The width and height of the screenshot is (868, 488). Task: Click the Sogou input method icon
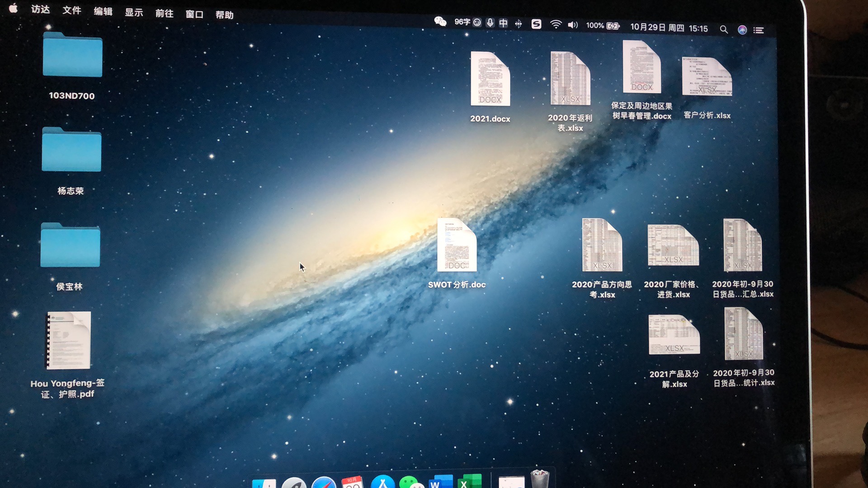pos(536,24)
